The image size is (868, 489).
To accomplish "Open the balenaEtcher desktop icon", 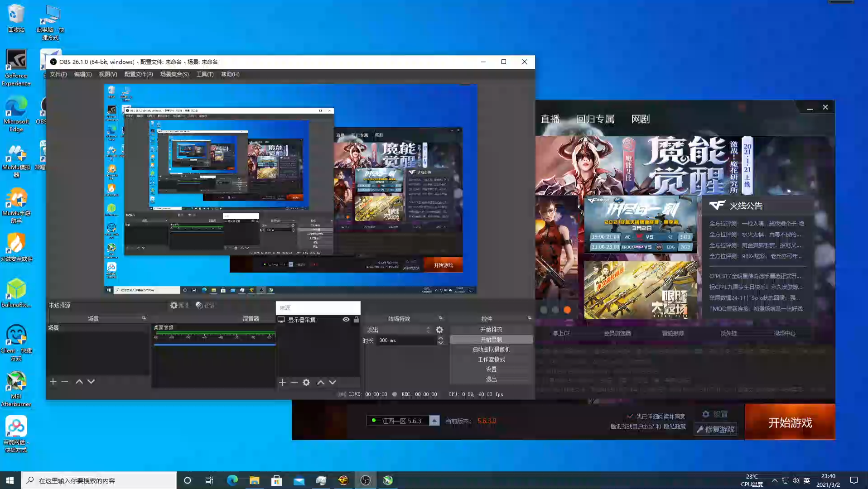I will 16,293.
